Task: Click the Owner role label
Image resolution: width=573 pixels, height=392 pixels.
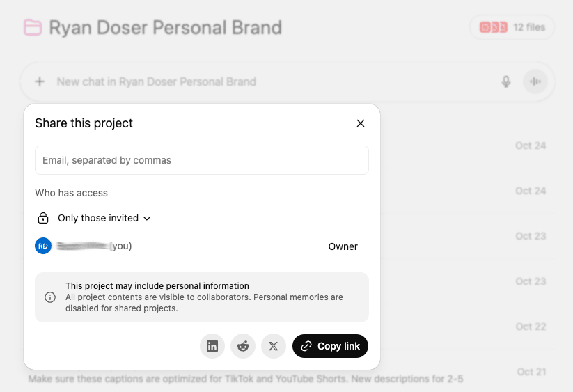Action: pyautogui.click(x=343, y=246)
